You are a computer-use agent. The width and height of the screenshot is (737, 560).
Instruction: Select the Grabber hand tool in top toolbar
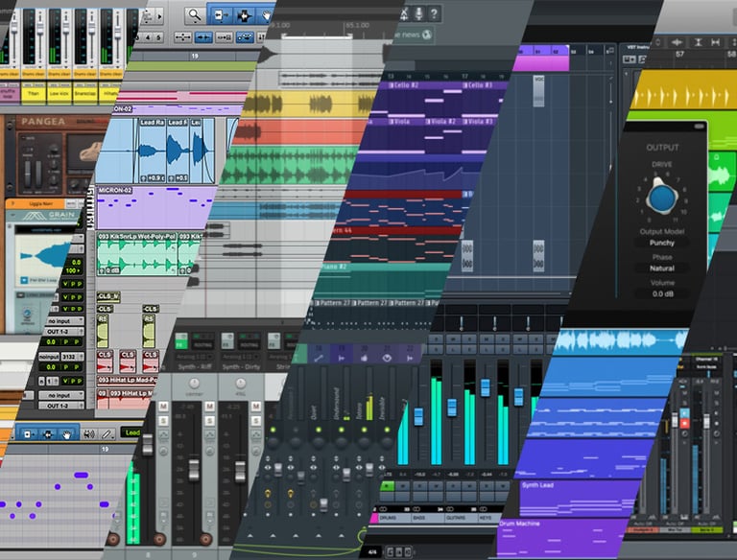pos(266,15)
